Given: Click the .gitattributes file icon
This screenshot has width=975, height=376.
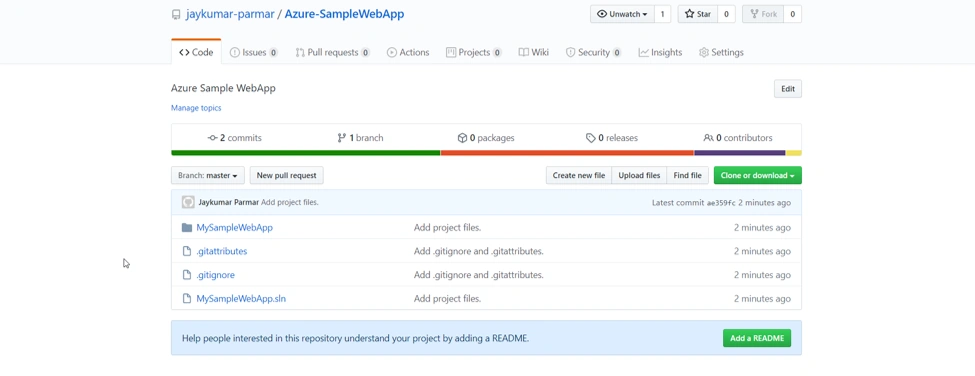Looking at the screenshot, I should [x=186, y=251].
